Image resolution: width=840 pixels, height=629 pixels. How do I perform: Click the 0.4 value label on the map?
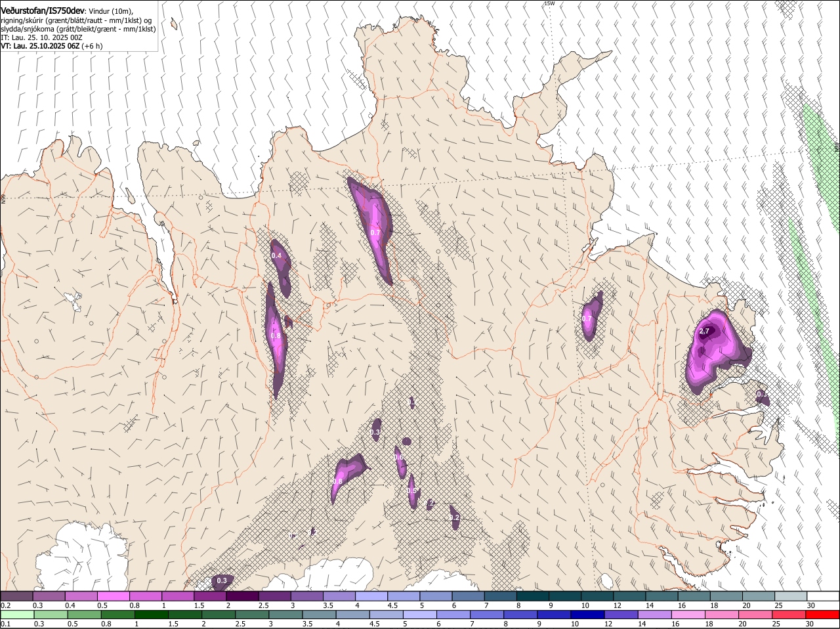click(x=276, y=255)
